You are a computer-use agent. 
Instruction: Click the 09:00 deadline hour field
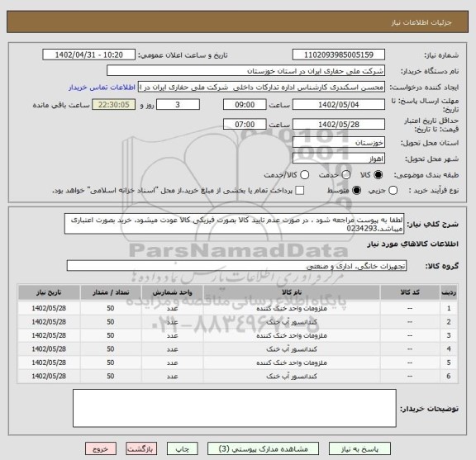(x=245, y=105)
